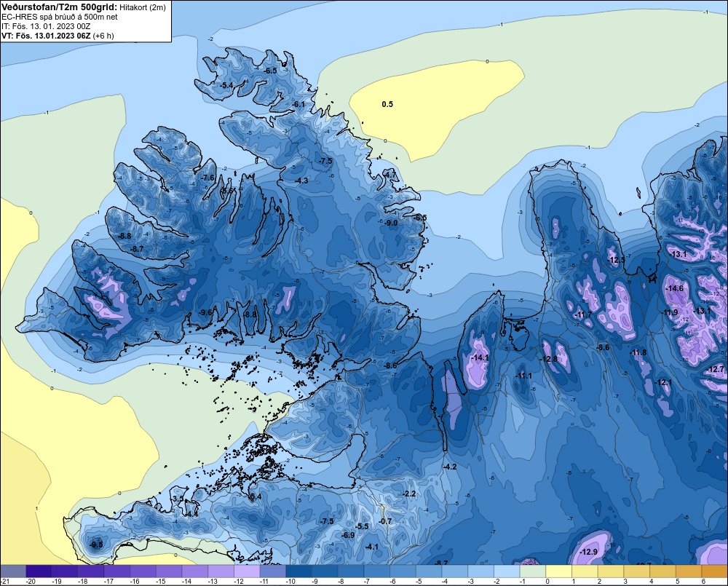Click the -4.3 temperature reading
Screen dimensions: 728x586
[301, 180]
